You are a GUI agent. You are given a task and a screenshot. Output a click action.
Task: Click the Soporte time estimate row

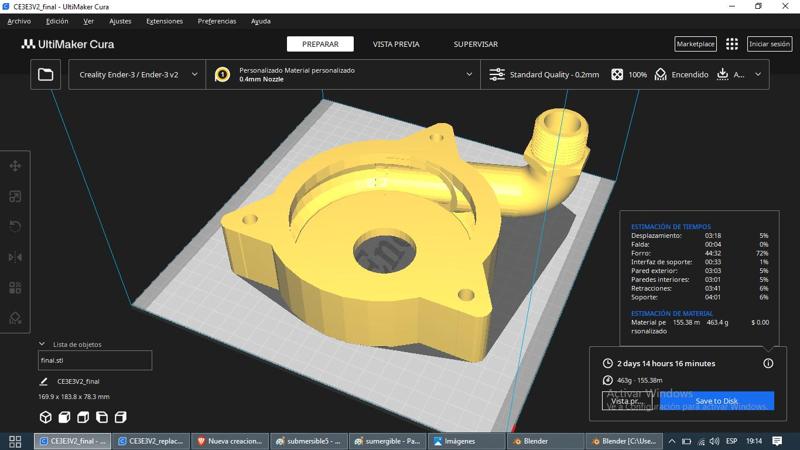tap(699, 297)
